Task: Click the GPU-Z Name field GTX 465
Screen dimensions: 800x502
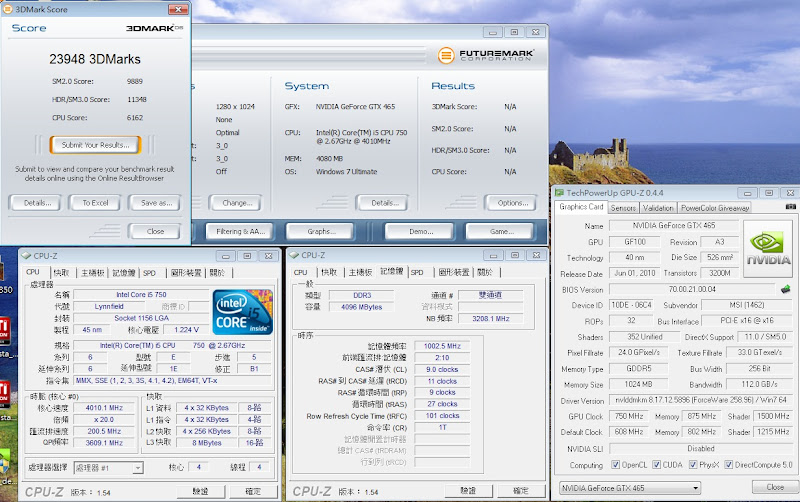Action: [x=674, y=225]
